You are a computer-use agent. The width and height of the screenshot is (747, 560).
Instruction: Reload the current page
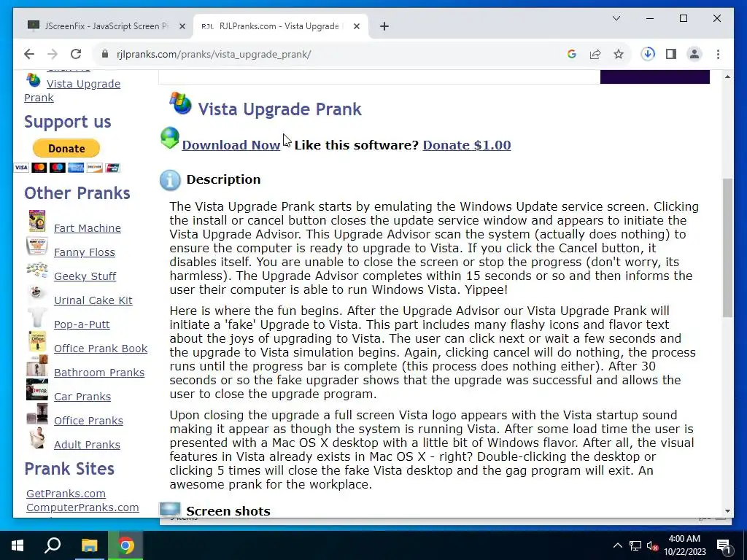point(76,54)
